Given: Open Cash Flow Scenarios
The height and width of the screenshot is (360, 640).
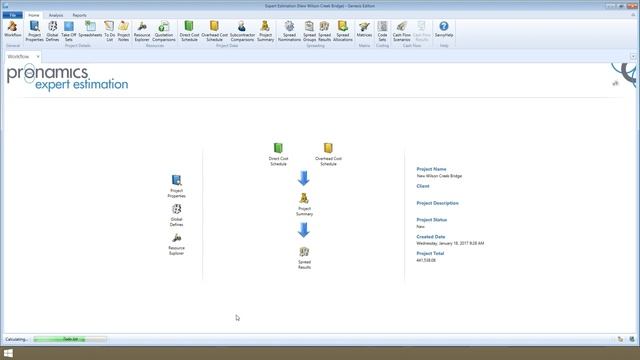Looking at the screenshot, I should 402,31.
